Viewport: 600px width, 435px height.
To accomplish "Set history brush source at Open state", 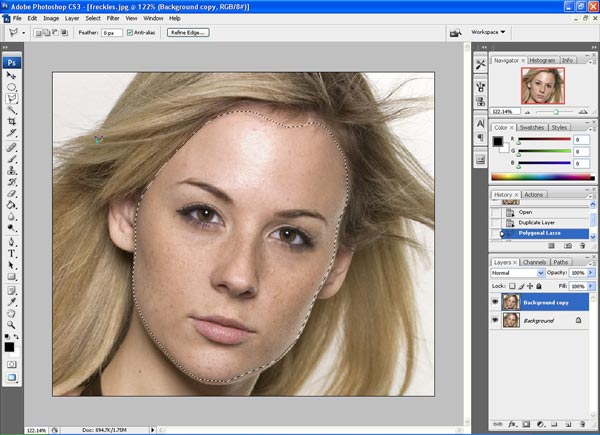I will pyautogui.click(x=496, y=212).
